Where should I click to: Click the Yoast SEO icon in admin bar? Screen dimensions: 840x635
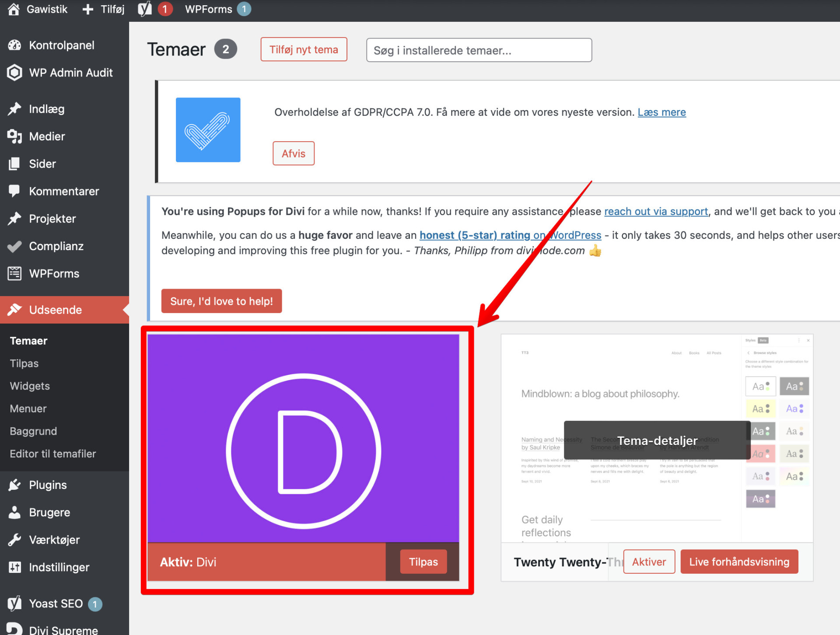point(145,9)
